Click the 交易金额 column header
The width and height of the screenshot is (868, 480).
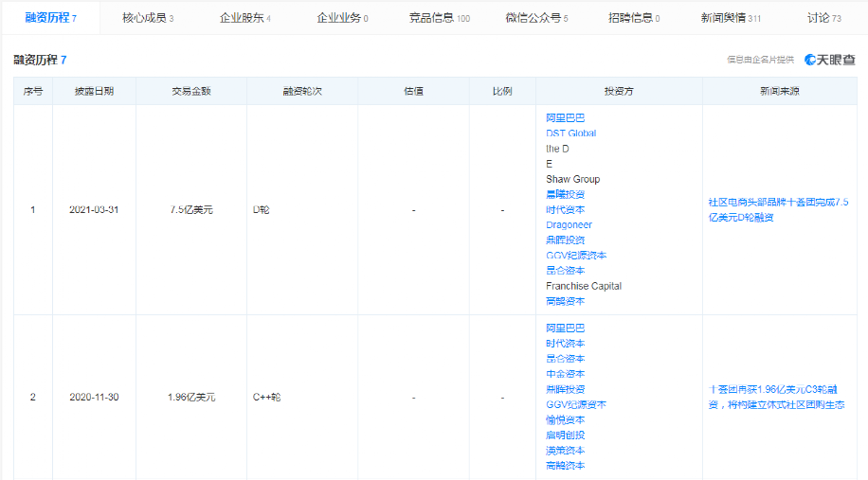coord(191,91)
